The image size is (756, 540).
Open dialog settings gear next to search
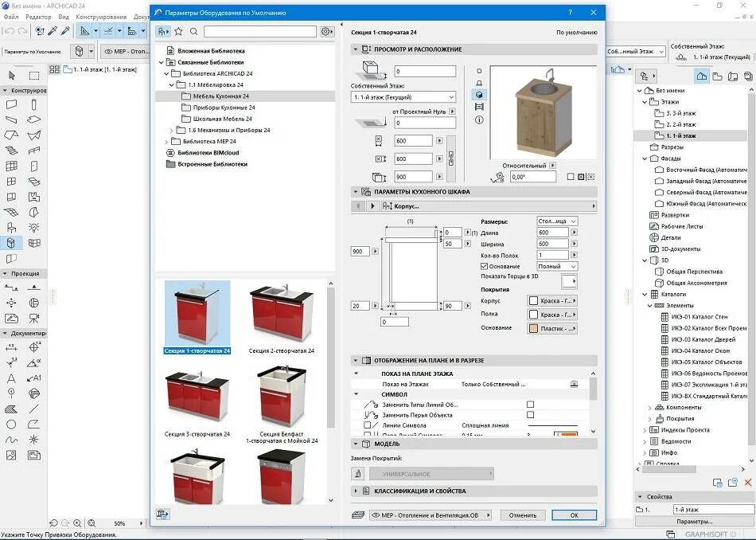coord(326,31)
